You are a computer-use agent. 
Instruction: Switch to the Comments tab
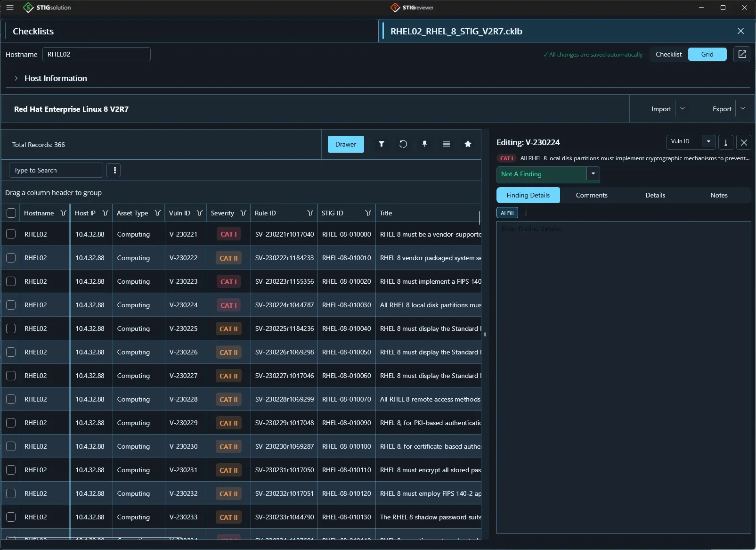coord(592,195)
